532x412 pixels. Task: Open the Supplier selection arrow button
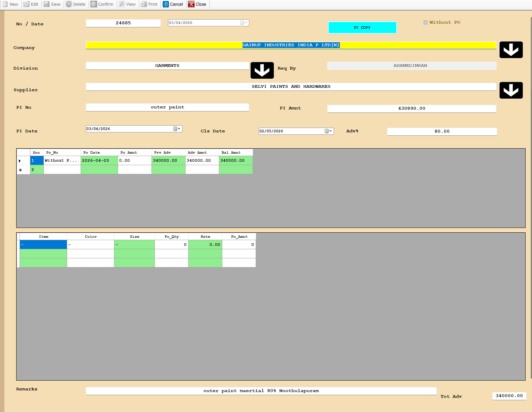511,90
